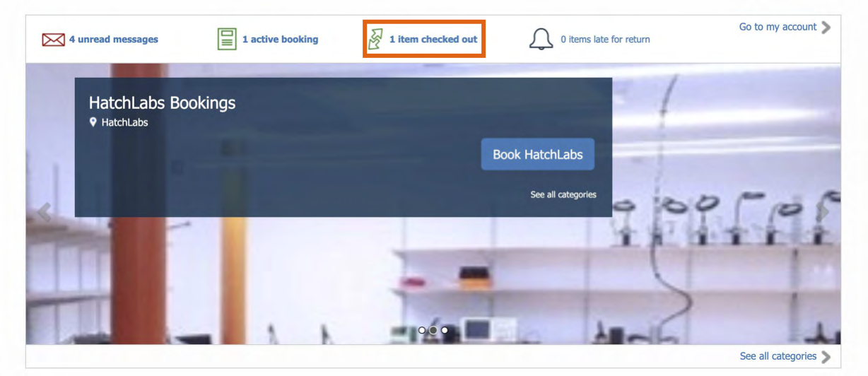Viewport: 868px width, 376px height.
Task: Go to the next carousel slide arrow
Action: [823, 212]
